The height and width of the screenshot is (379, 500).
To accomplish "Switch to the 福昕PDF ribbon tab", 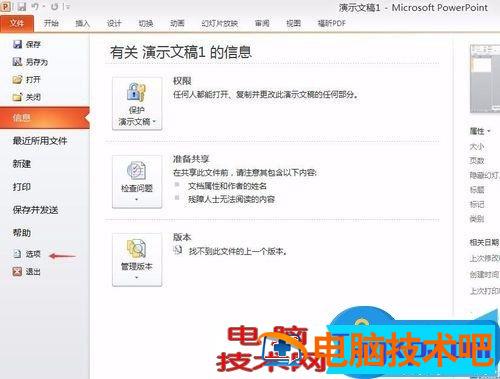I will 332,23.
